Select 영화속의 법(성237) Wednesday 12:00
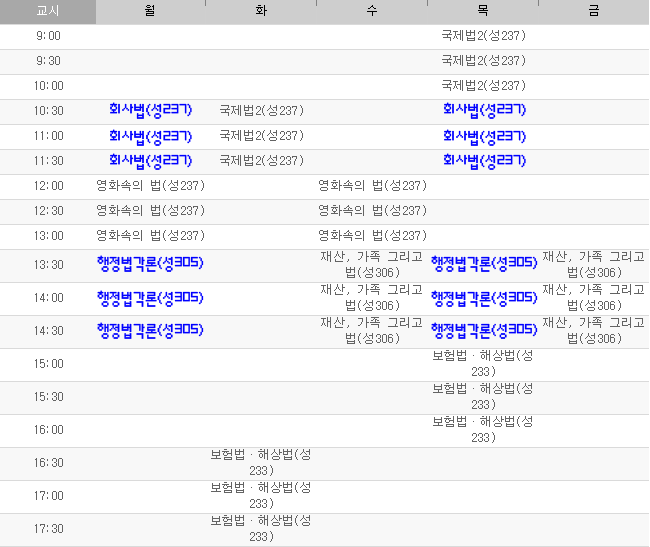 coord(372,185)
